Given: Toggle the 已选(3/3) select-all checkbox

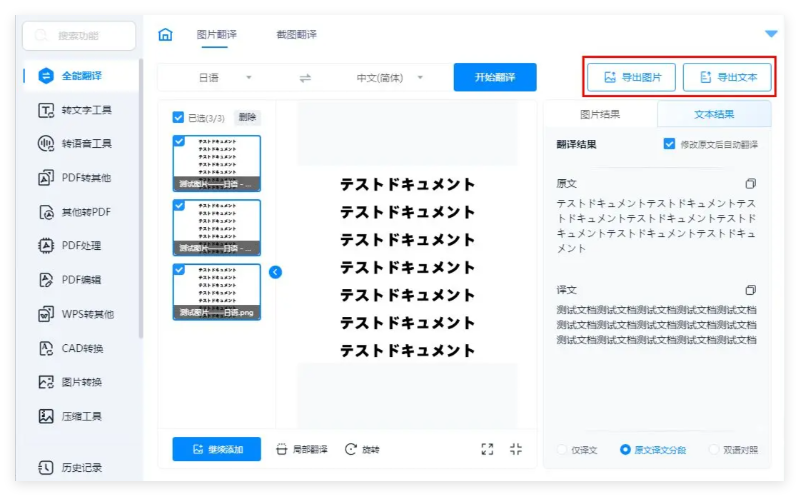Looking at the screenshot, I should tap(178, 118).
